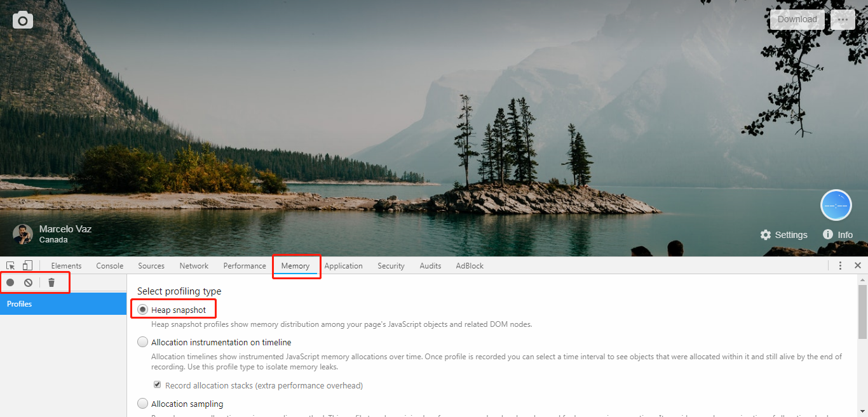Open the Security tab
Image resolution: width=868 pixels, height=417 pixels.
(391, 266)
